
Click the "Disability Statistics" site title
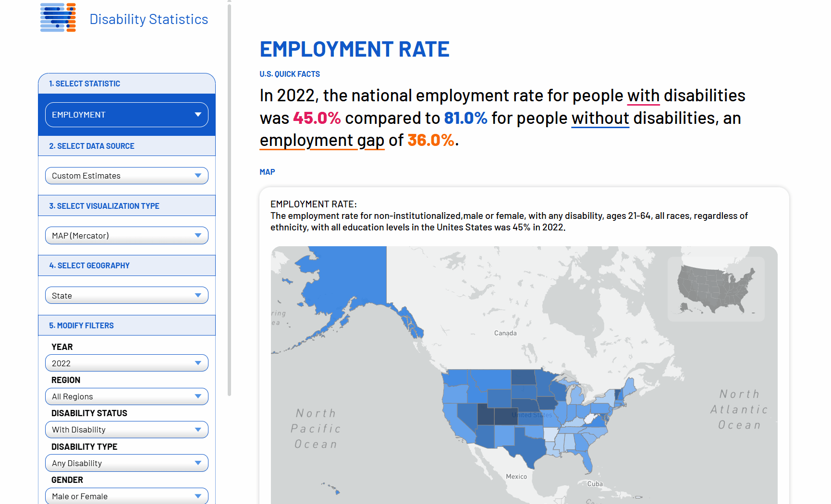148,19
